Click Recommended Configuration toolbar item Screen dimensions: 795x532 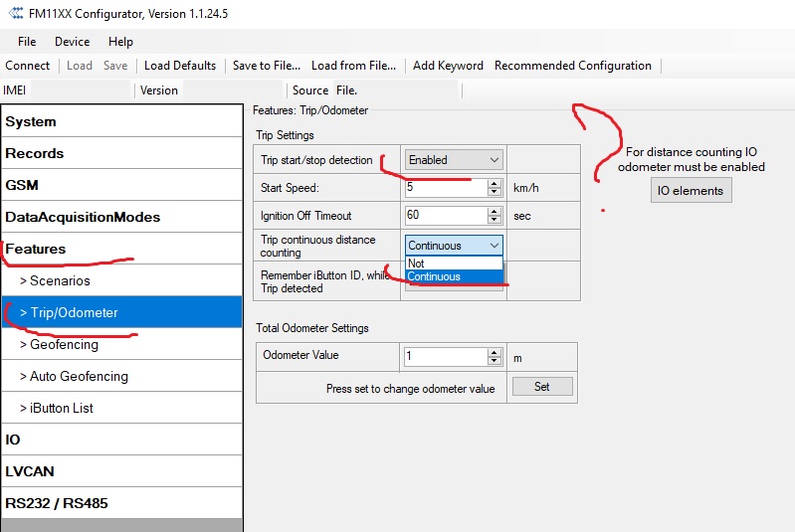pyautogui.click(x=573, y=66)
